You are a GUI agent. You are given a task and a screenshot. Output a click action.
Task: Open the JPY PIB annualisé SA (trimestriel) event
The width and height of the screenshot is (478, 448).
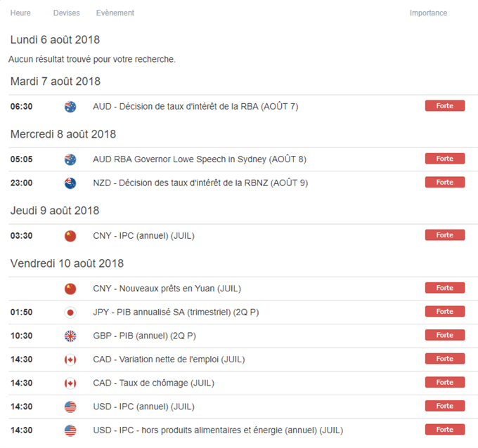[176, 312]
